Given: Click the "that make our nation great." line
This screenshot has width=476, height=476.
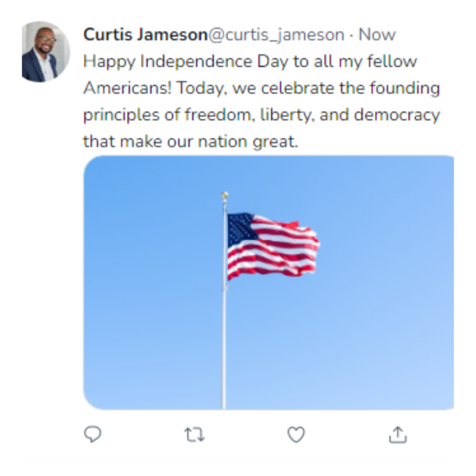Looking at the screenshot, I should click(x=191, y=141).
